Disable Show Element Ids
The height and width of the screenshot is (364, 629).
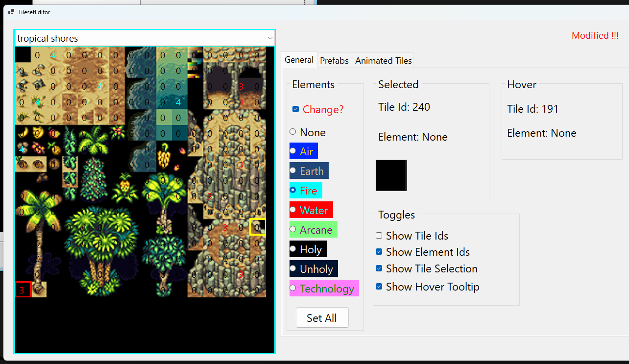point(379,252)
